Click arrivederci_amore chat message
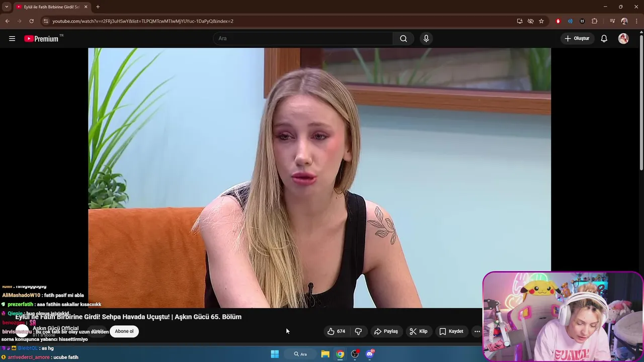 (x=40, y=357)
